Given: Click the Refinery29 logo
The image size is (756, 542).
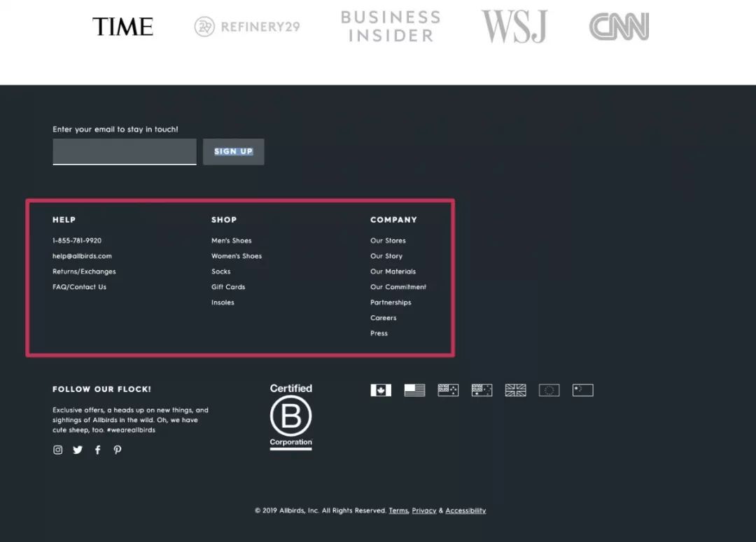Looking at the screenshot, I should click(x=246, y=27).
